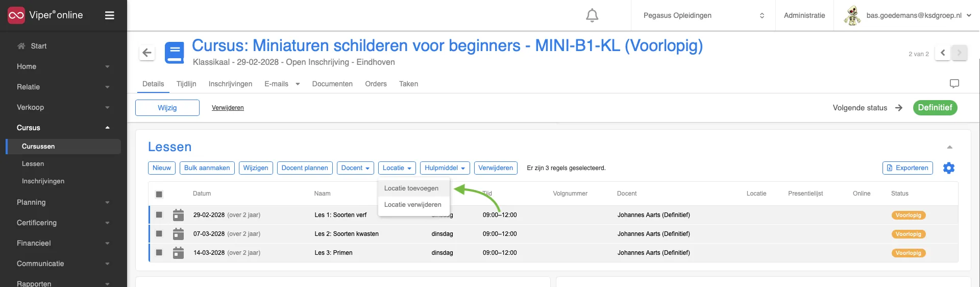The image size is (980, 287).
Task: Go back with the left arrow button
Action: [x=147, y=52]
